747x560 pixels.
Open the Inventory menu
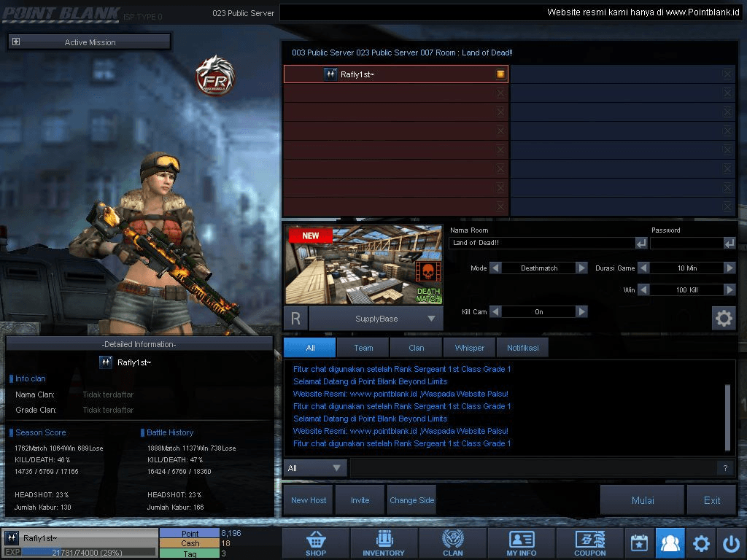pyautogui.click(x=384, y=543)
